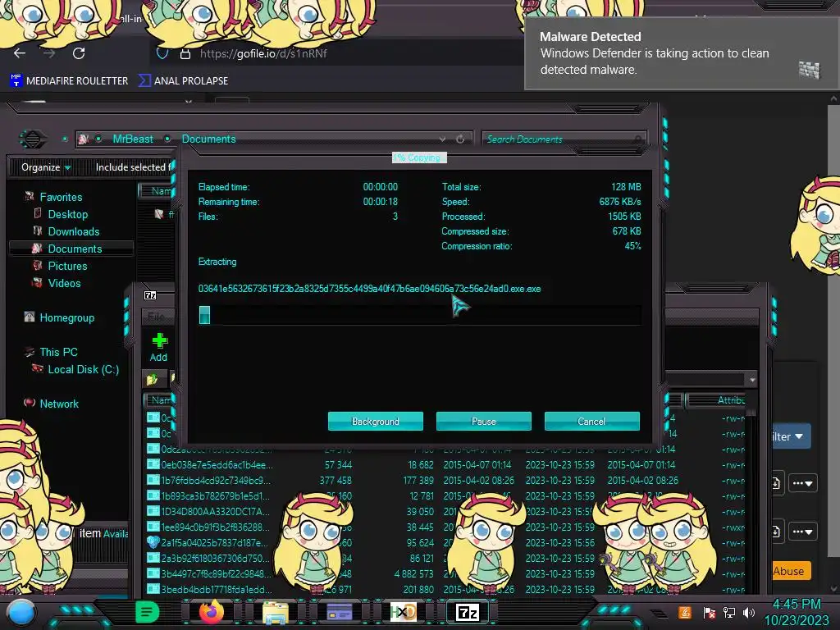Click Include selected in Explorer toolbar
Image resolution: width=840 pixels, height=630 pixels.
(134, 167)
